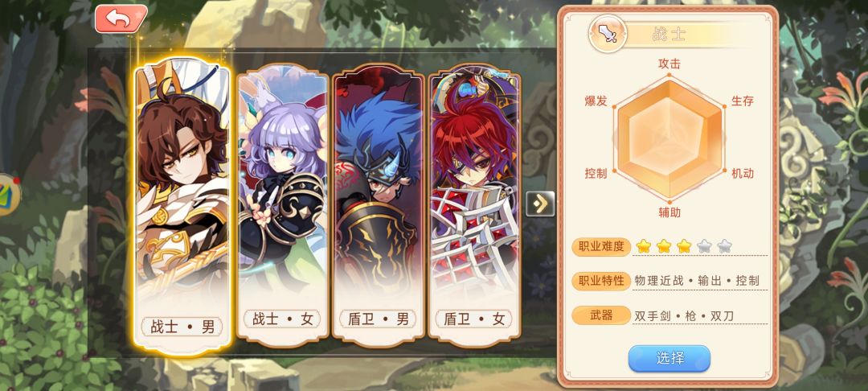The height and width of the screenshot is (391, 868).
Task: Click the first gold difficulty star
Action: pos(643,246)
